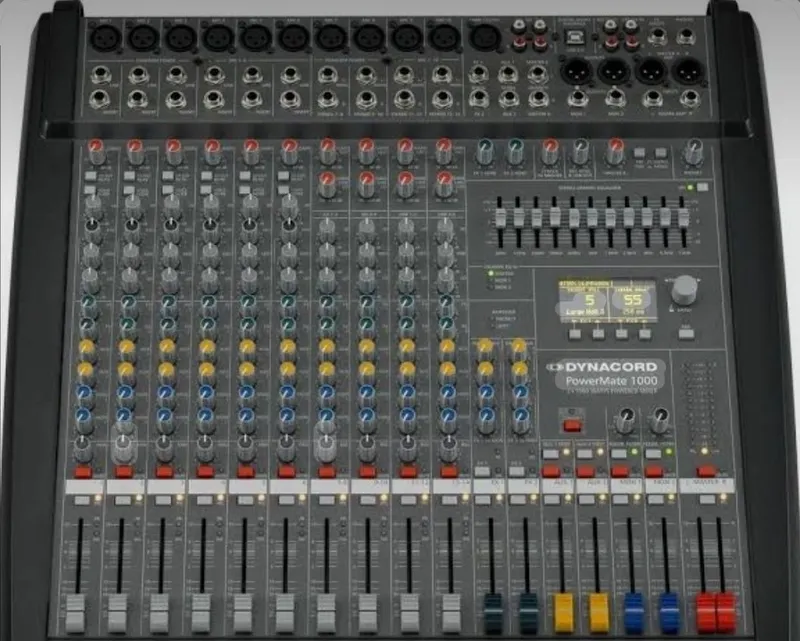This screenshot has height=641, width=800.
Task: Click the channel 1 fader cap
Action: pyautogui.click(x=77, y=612)
